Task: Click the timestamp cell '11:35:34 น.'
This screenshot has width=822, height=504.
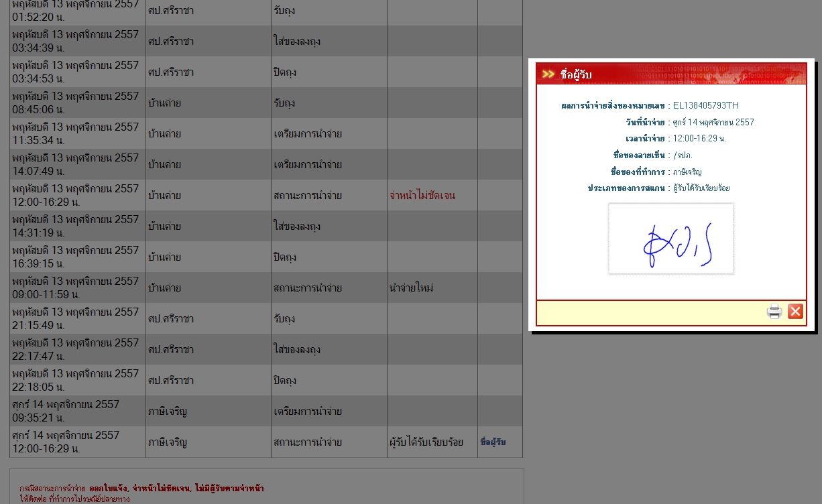Action: point(78,133)
